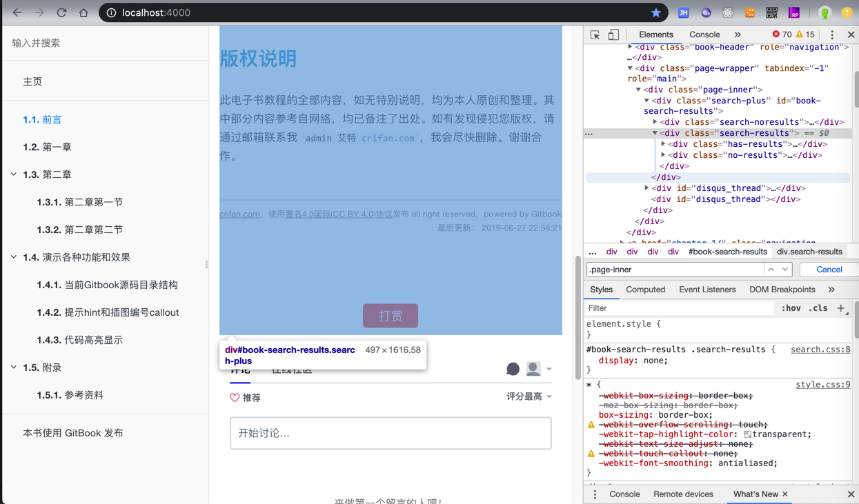The height and width of the screenshot is (504, 859).
Task: Open the QR code extension icon
Action: click(771, 12)
